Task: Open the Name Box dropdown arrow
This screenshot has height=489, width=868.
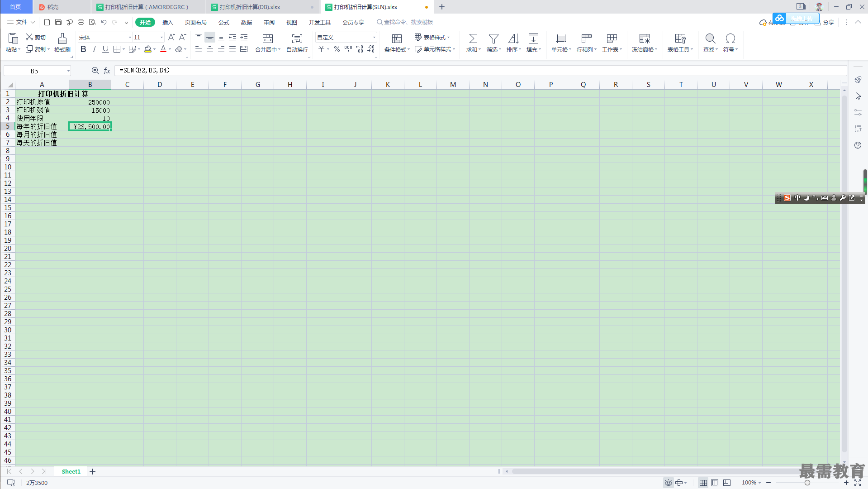Action: (x=68, y=71)
